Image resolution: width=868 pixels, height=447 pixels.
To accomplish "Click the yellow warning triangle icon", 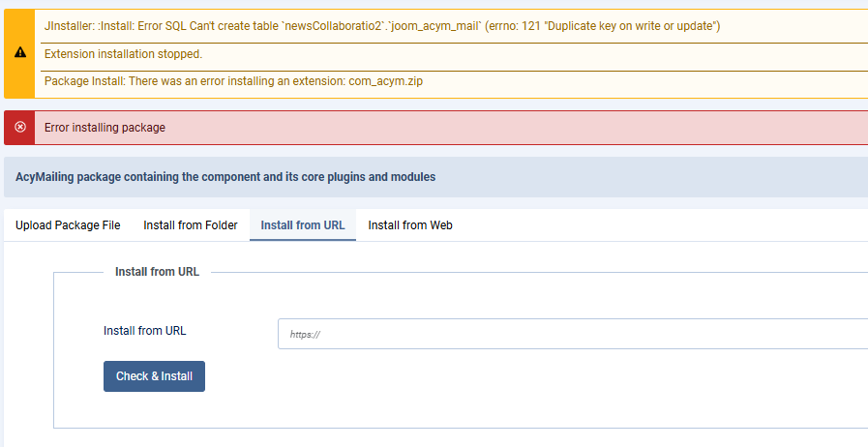I will click(x=20, y=52).
